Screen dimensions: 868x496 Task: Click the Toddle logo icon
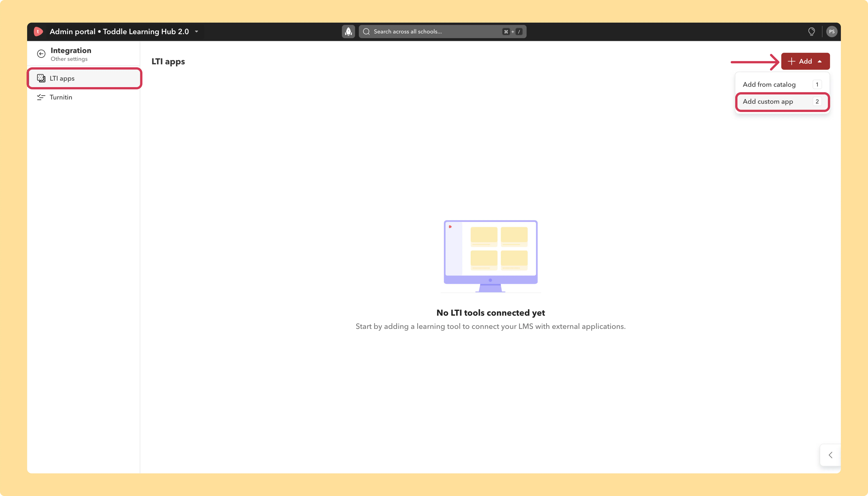tap(38, 32)
